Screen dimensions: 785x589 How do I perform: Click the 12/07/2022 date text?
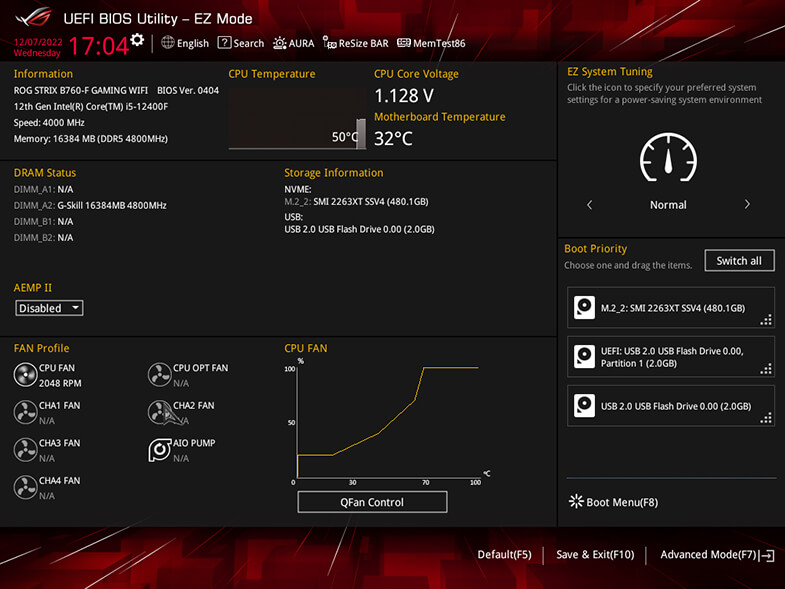click(38, 42)
